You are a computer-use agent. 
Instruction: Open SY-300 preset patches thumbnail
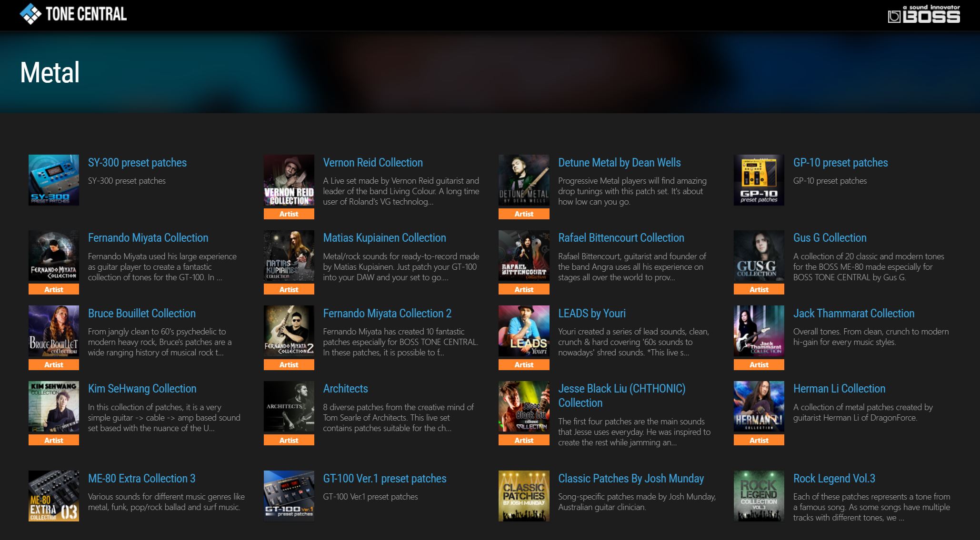coord(54,180)
